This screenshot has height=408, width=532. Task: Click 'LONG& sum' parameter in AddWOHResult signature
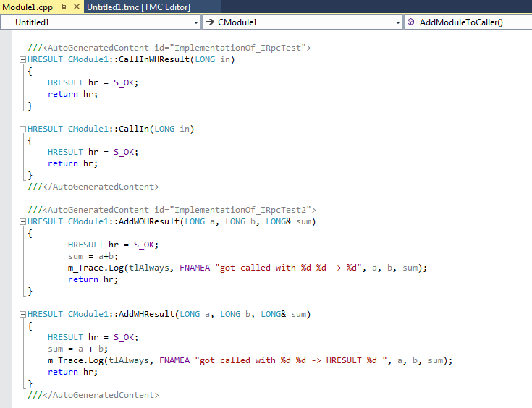pos(288,221)
